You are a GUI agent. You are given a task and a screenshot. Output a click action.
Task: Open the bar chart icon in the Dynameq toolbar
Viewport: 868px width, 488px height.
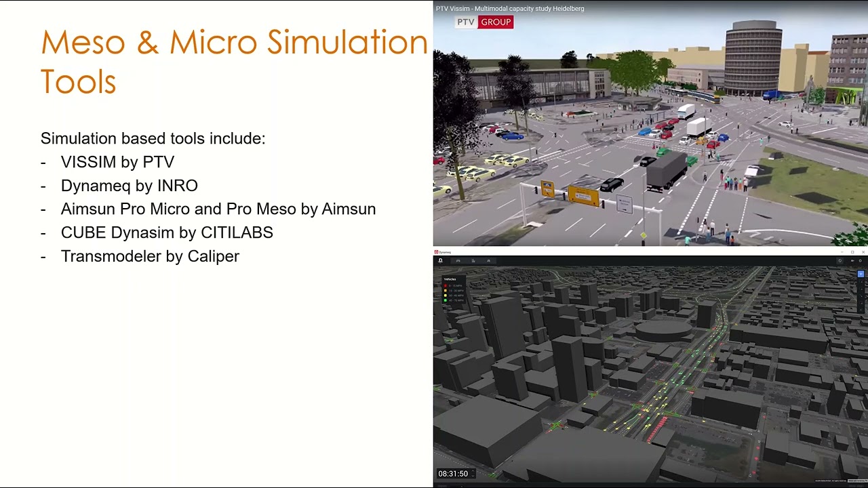click(473, 260)
